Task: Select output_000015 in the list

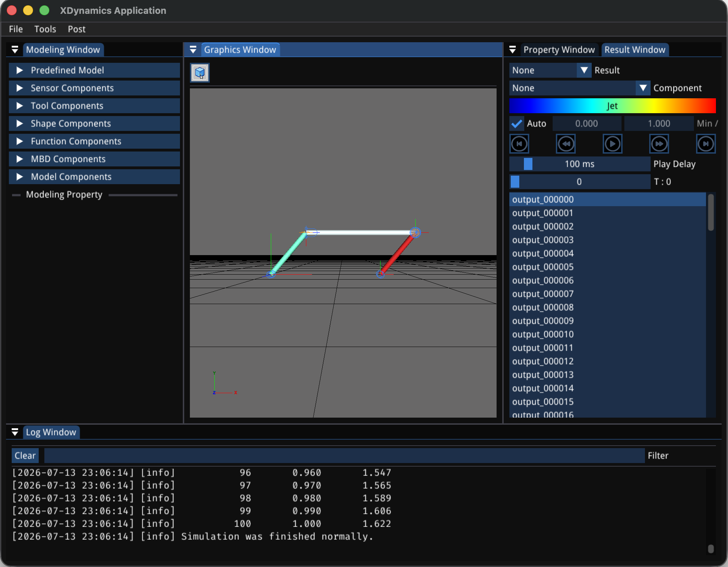Action: 608,402
